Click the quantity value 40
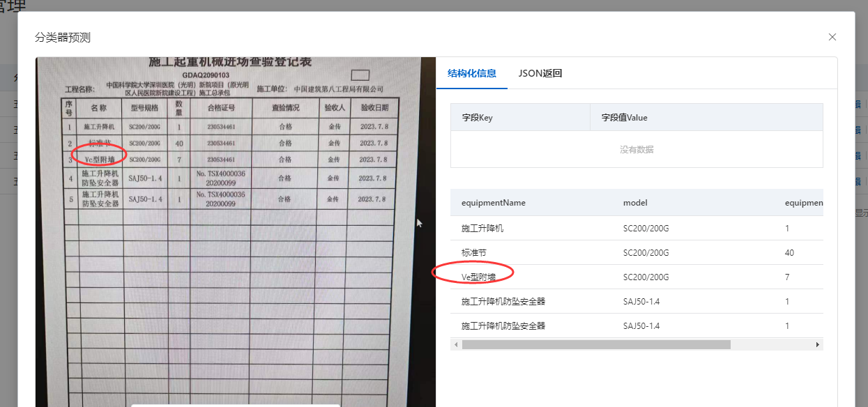Viewport: 868px width, 407px height. (x=789, y=252)
